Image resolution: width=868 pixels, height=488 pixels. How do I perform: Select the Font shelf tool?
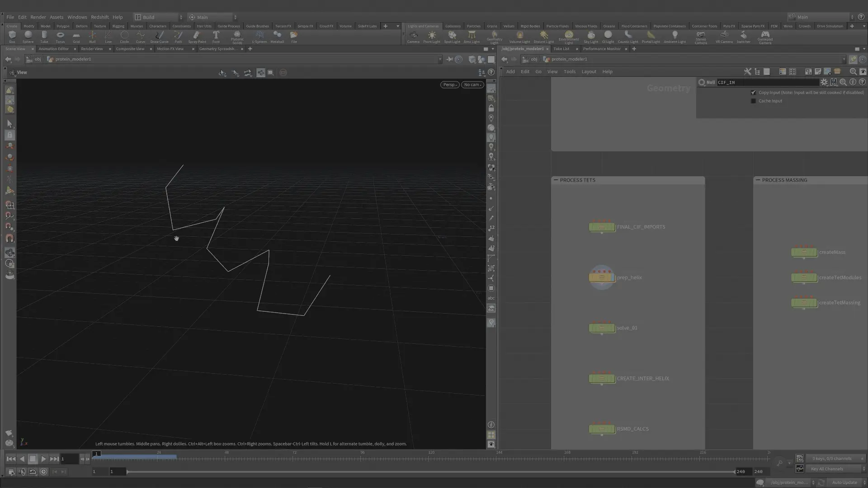click(216, 37)
